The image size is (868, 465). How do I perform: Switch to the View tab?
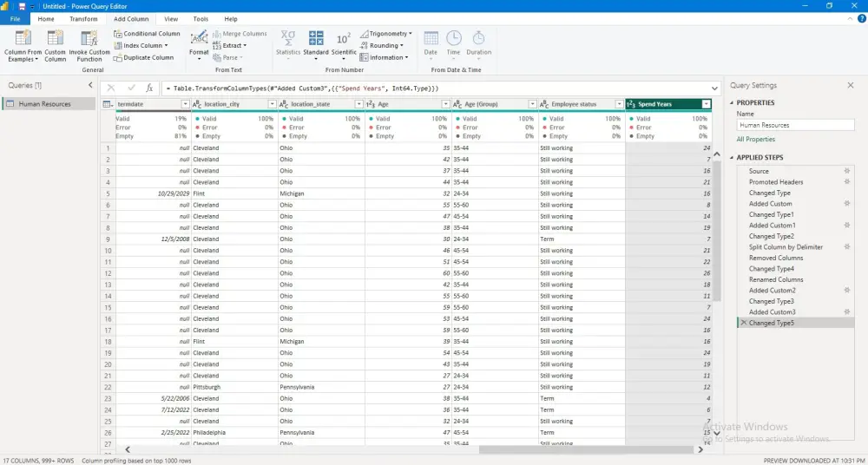point(171,19)
